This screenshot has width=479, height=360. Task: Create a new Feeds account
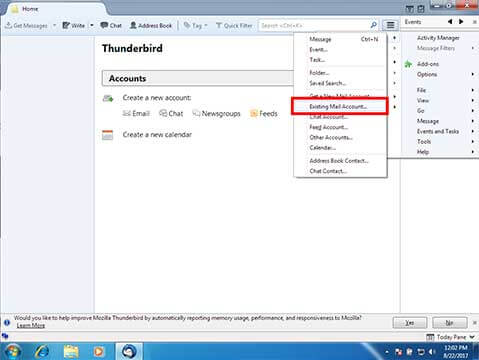click(264, 114)
